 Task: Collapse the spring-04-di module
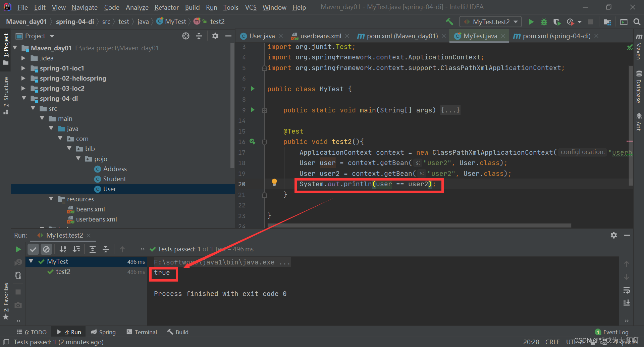[24, 98]
